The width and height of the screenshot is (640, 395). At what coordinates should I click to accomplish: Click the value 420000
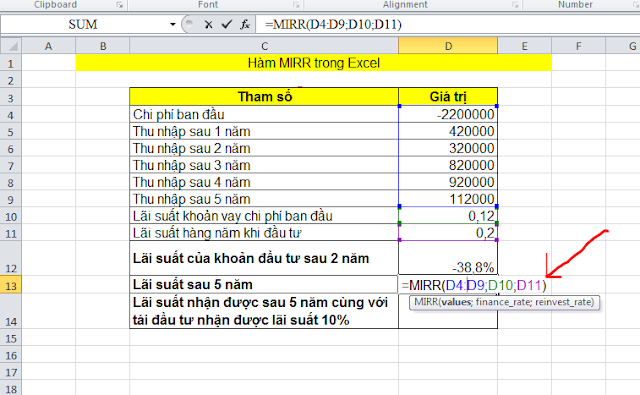tap(472, 131)
